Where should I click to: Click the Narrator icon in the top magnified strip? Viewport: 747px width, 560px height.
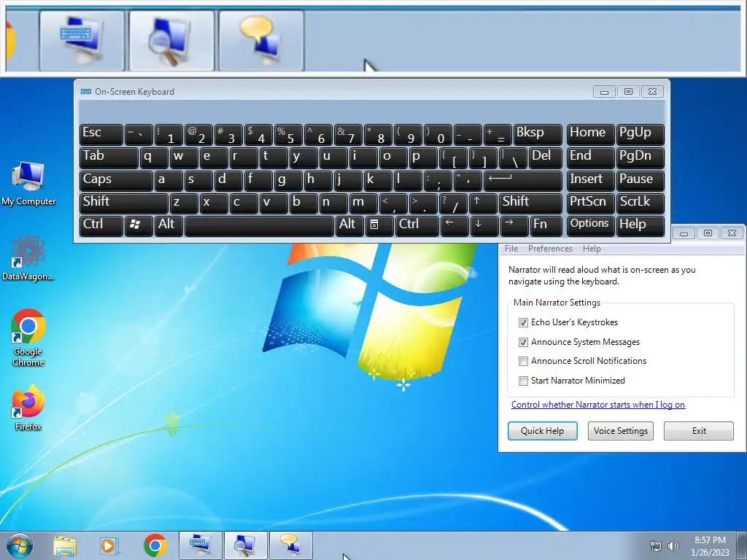[x=261, y=41]
